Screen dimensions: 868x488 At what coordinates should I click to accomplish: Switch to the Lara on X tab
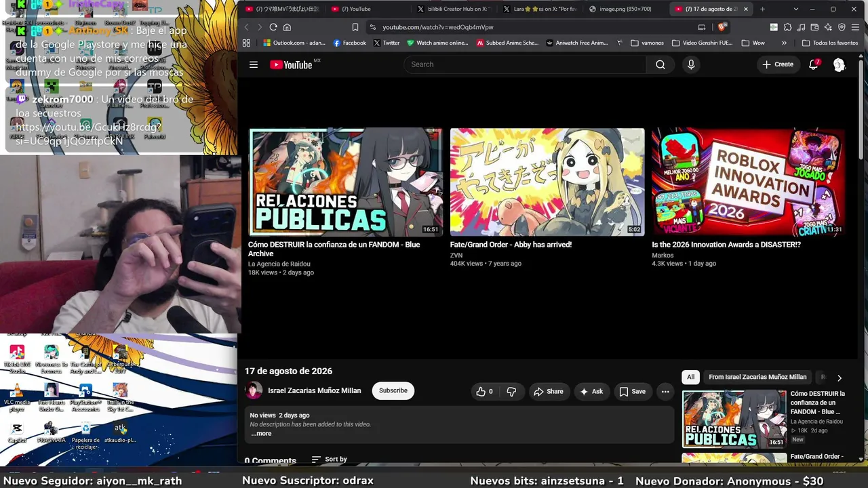point(540,9)
